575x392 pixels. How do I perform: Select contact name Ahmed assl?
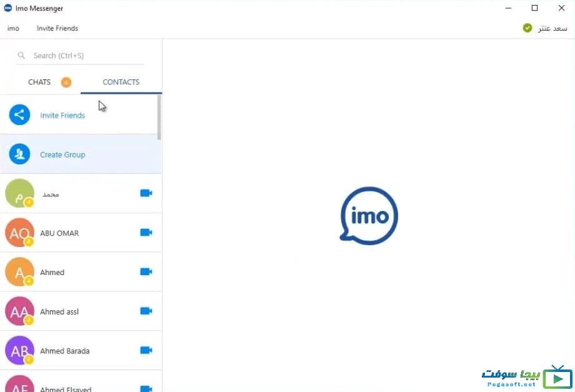click(59, 312)
